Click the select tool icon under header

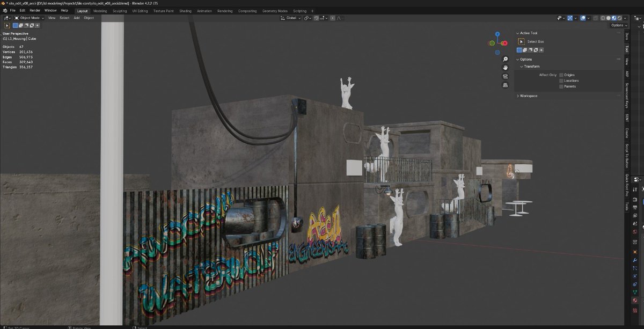tap(7, 25)
